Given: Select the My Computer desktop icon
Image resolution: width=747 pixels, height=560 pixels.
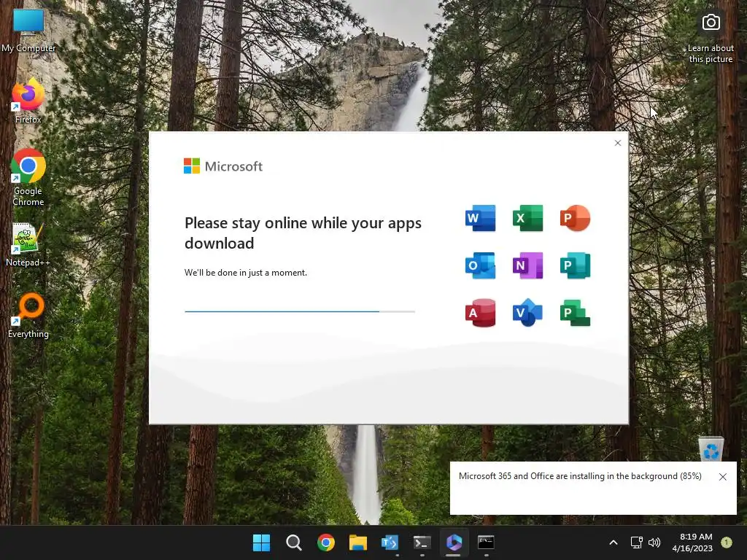Looking at the screenshot, I should pos(28,30).
